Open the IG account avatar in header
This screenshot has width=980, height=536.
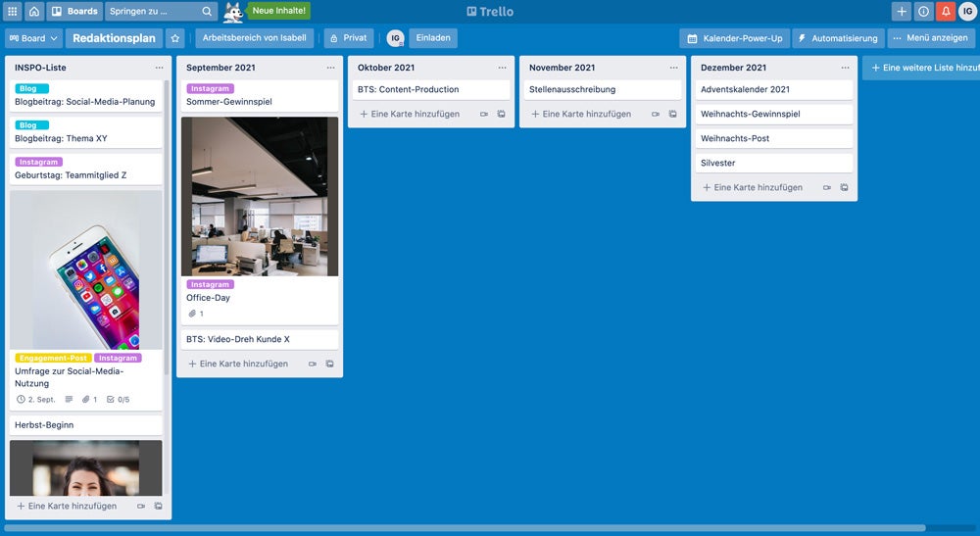(967, 12)
